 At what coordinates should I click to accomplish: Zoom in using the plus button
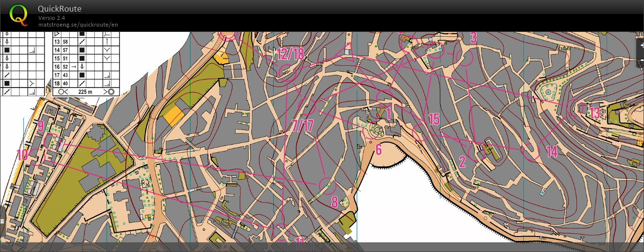(641, 45)
